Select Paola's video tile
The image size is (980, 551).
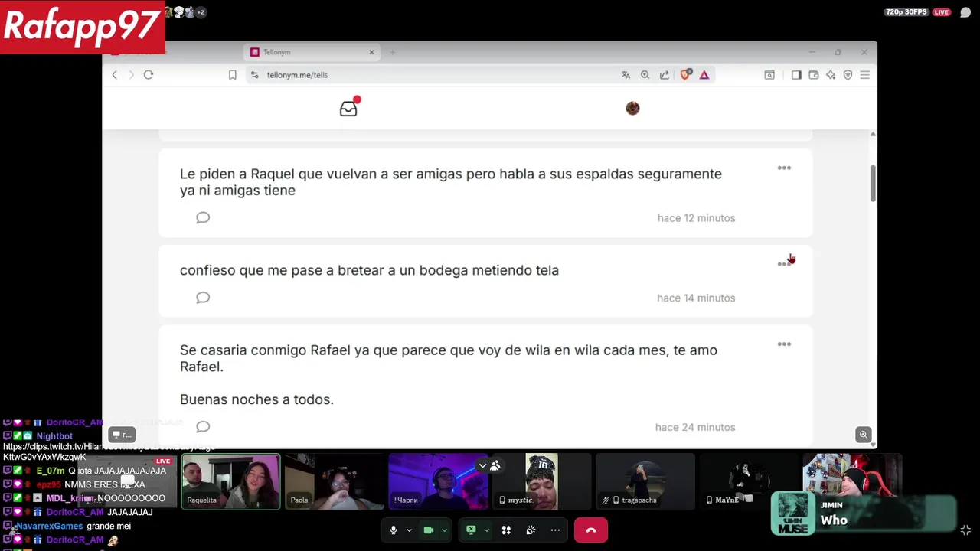335,481
